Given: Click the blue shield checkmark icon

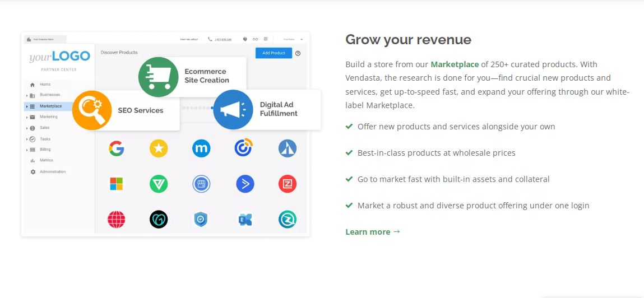Looking at the screenshot, I should (201, 219).
